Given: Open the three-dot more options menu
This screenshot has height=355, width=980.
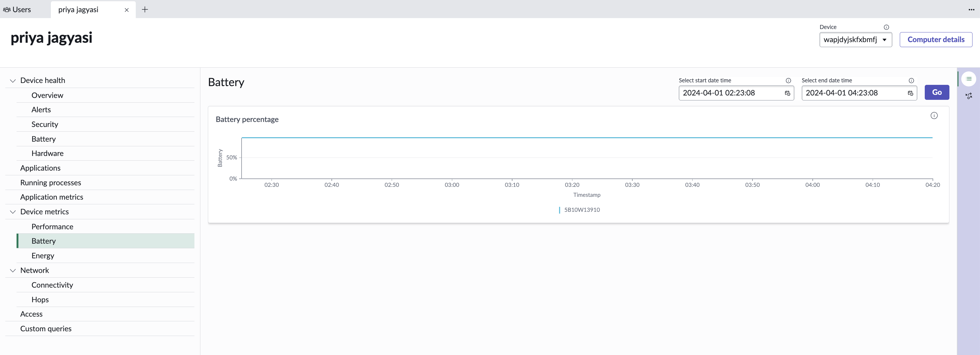Looking at the screenshot, I should click(x=971, y=9).
